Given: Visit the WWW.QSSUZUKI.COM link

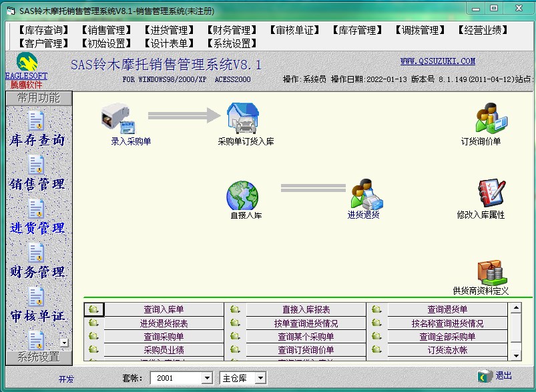Looking at the screenshot, I should click(x=438, y=61).
